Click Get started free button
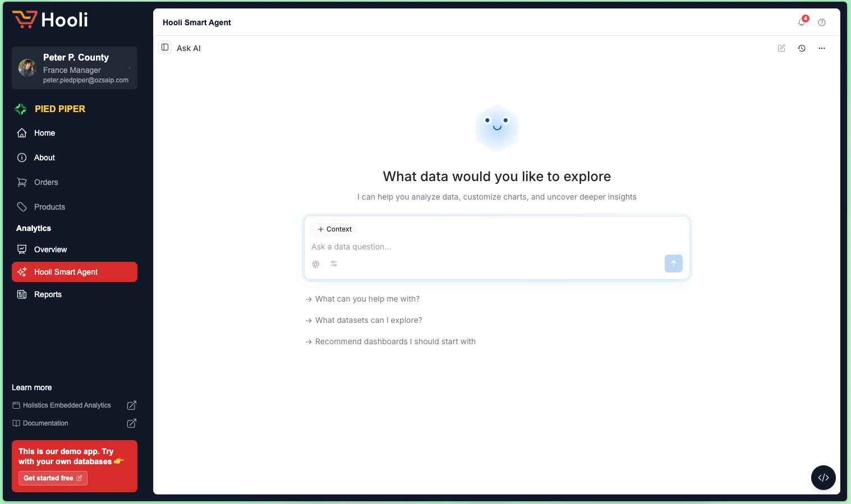The image size is (851, 504). click(53, 478)
